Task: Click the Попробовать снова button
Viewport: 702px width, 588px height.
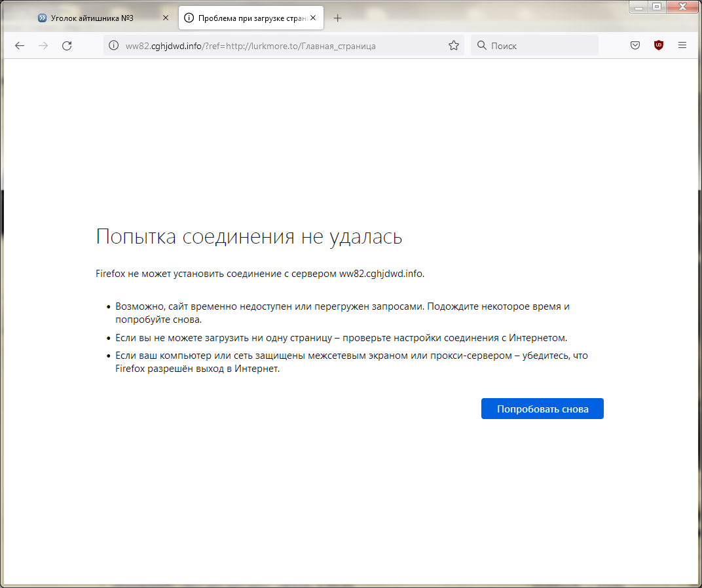Action: pos(542,409)
